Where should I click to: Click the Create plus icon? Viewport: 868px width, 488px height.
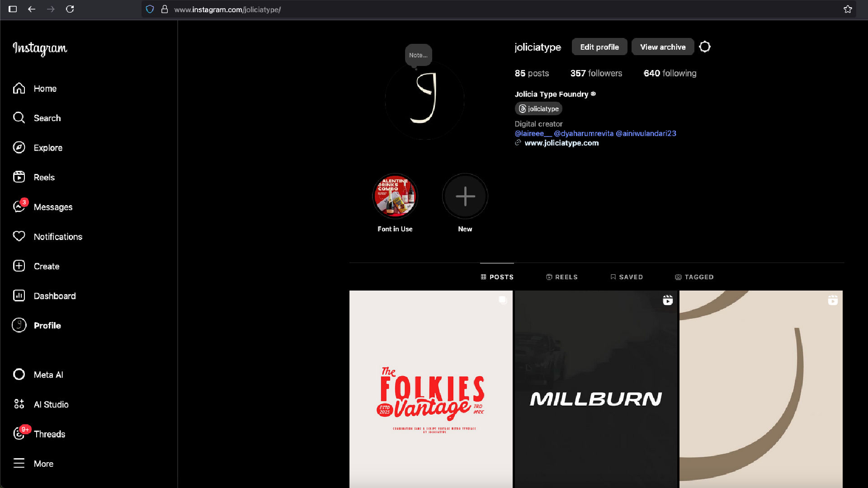(x=19, y=266)
